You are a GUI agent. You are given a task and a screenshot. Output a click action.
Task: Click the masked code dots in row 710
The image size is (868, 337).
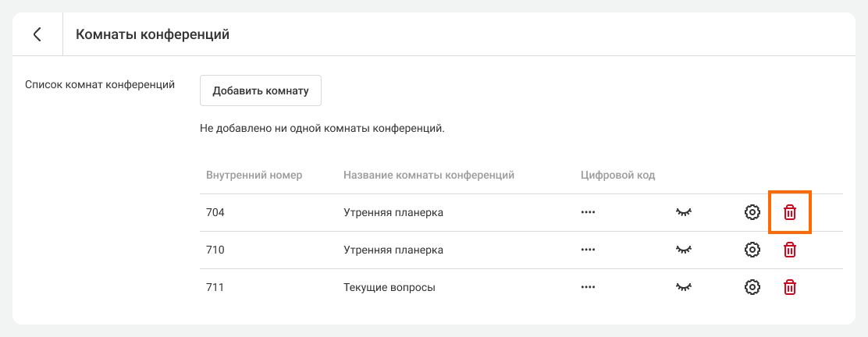(588, 250)
